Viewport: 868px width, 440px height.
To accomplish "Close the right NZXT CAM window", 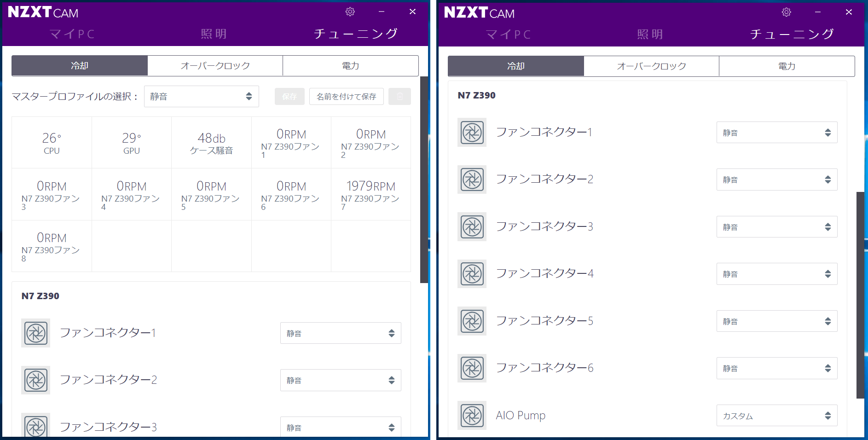I will tap(849, 12).
